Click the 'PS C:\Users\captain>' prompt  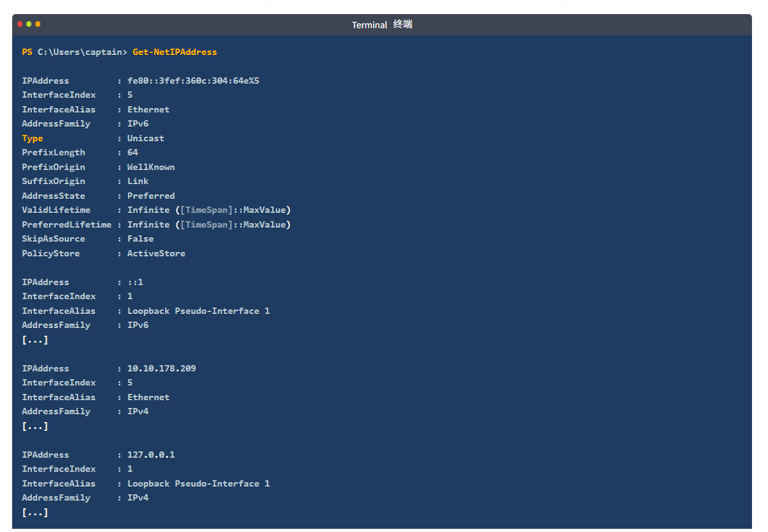75,52
